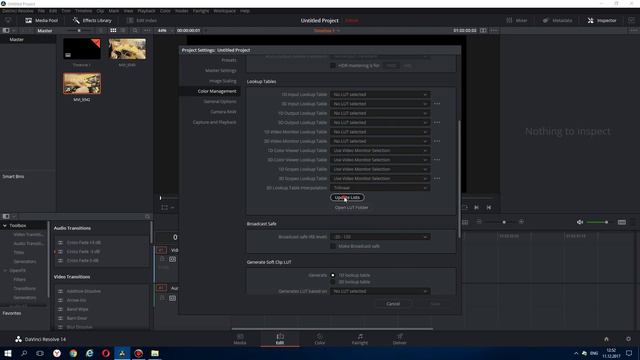Open the 3D Input Lookup Table dropdown
This screenshot has height=360, width=640.
coord(380,104)
